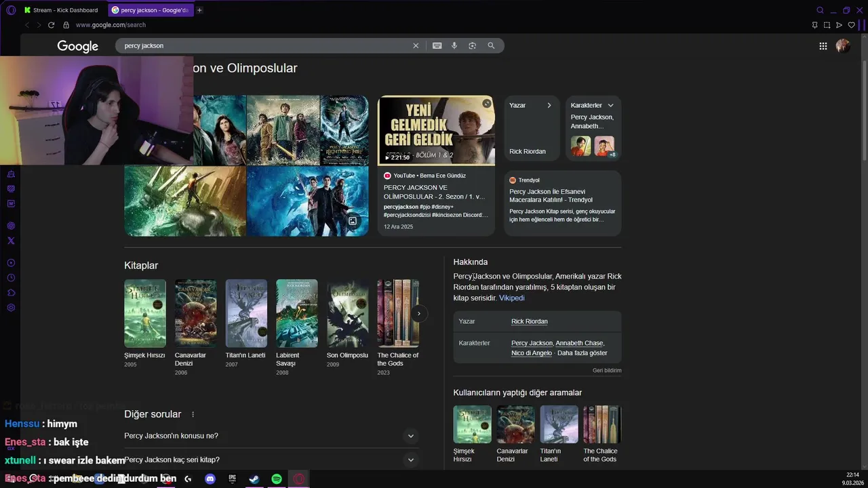This screenshot has width=868, height=488.
Task: Expand Percy Jackson'ın konusu ne? question
Action: tap(271, 436)
